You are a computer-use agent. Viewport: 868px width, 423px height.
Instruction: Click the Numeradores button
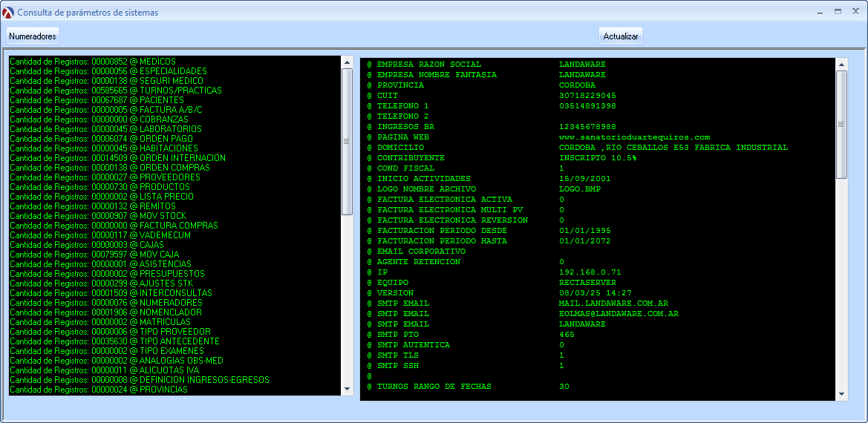coord(33,36)
